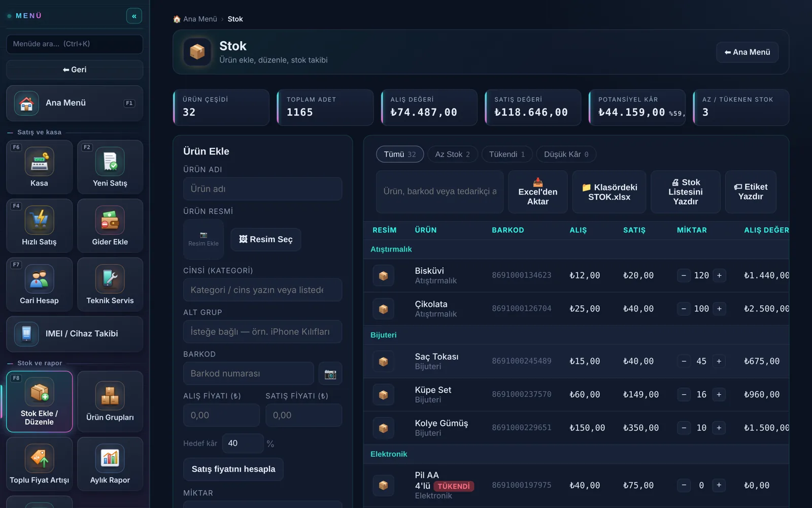The image size is (812, 508).
Task: Click the Geri back button in the sidebar
Action: coord(75,70)
